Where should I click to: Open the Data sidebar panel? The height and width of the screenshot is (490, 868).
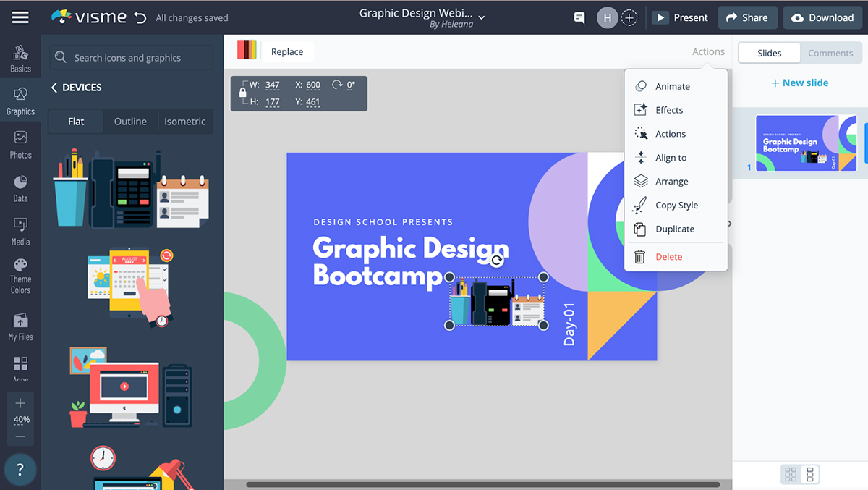click(20, 187)
